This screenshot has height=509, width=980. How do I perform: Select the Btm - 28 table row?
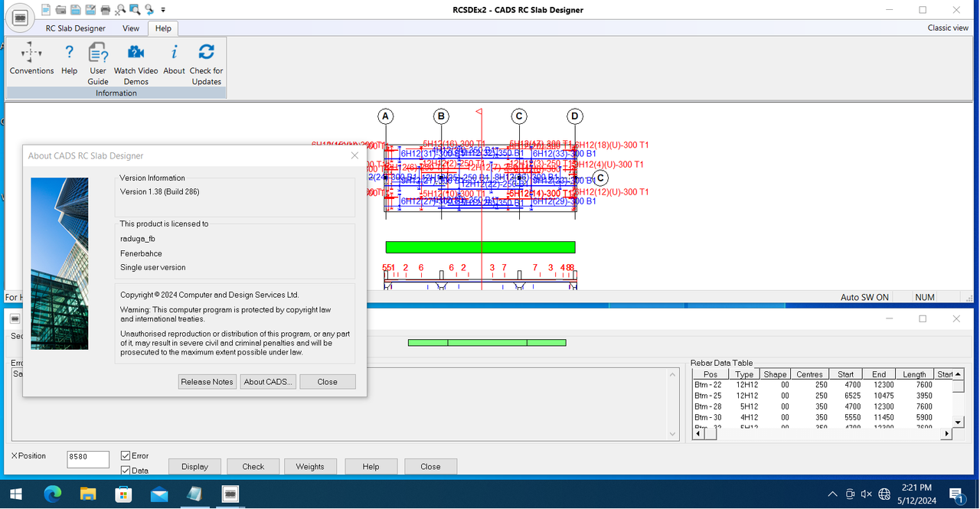click(822, 406)
